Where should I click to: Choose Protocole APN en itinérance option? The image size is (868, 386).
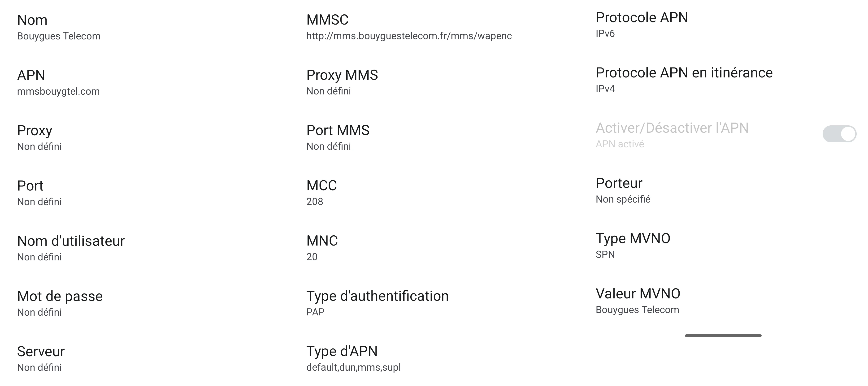[684, 80]
